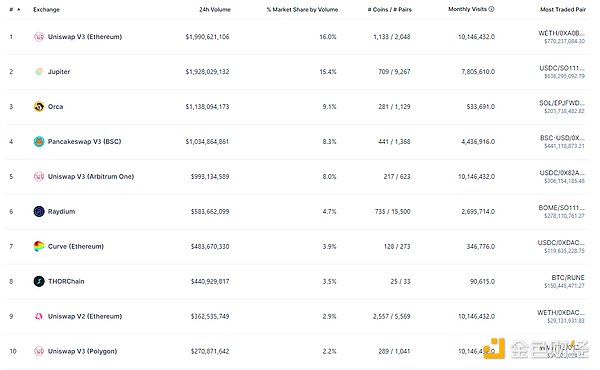Click the Exchange column header
Viewport: 600px width, 370px height.
[x=46, y=10]
